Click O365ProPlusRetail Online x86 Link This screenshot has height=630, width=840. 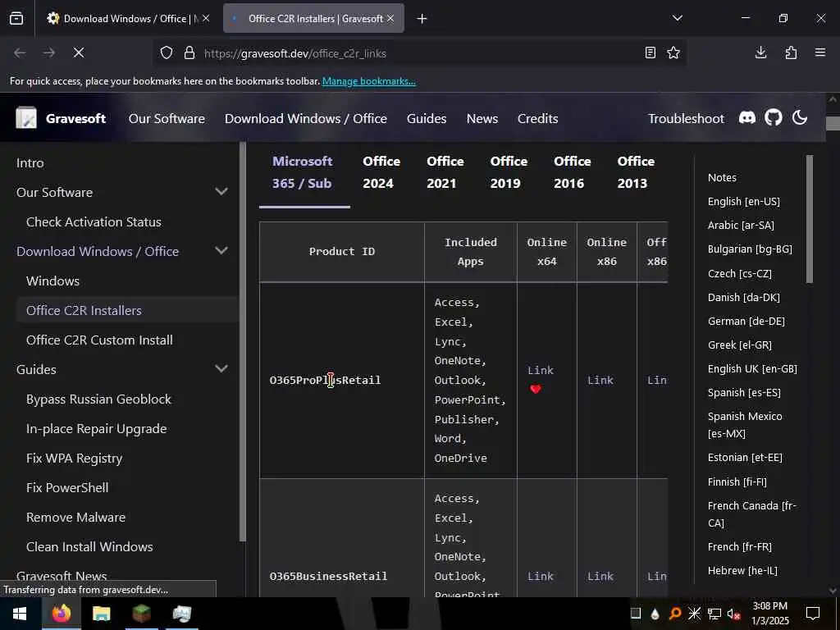[x=600, y=380]
